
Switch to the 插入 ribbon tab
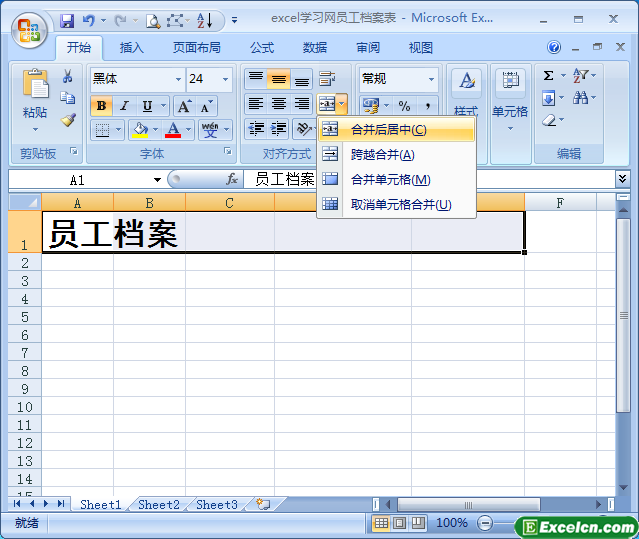131,48
